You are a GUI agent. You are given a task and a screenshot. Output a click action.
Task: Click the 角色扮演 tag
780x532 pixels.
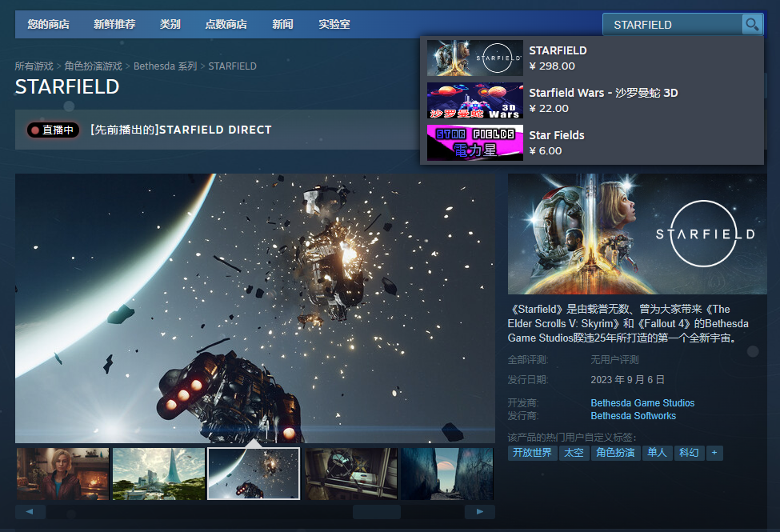point(615,453)
